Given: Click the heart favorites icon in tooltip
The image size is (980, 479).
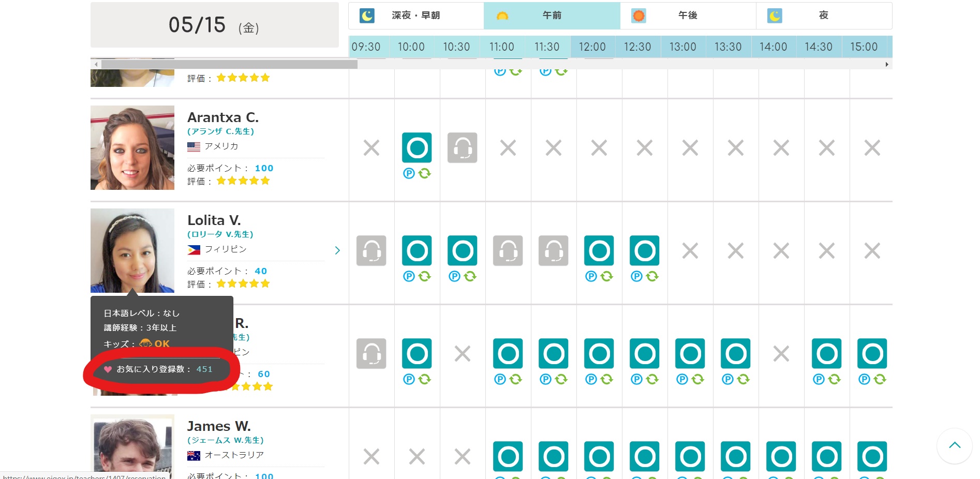Looking at the screenshot, I should click(108, 369).
